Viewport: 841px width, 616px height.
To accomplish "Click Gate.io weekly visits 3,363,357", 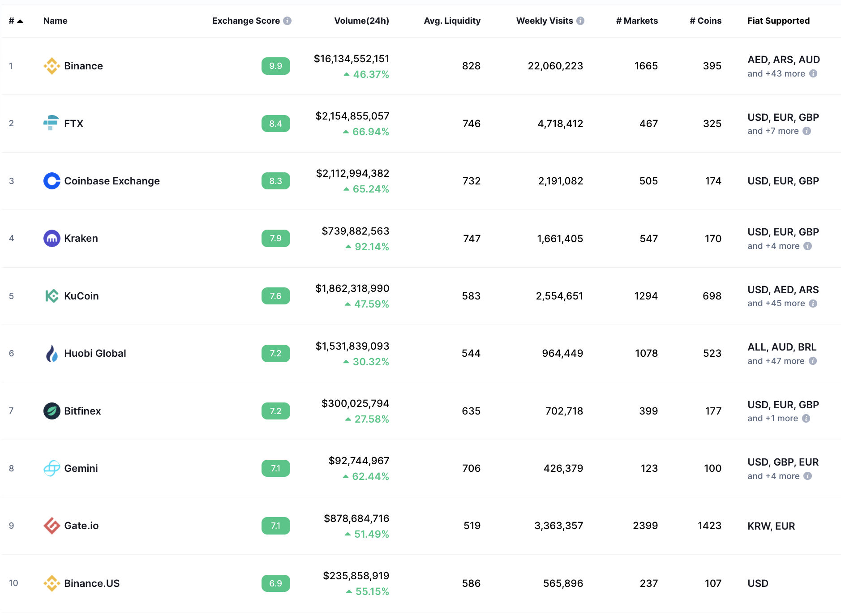I will click(x=559, y=526).
